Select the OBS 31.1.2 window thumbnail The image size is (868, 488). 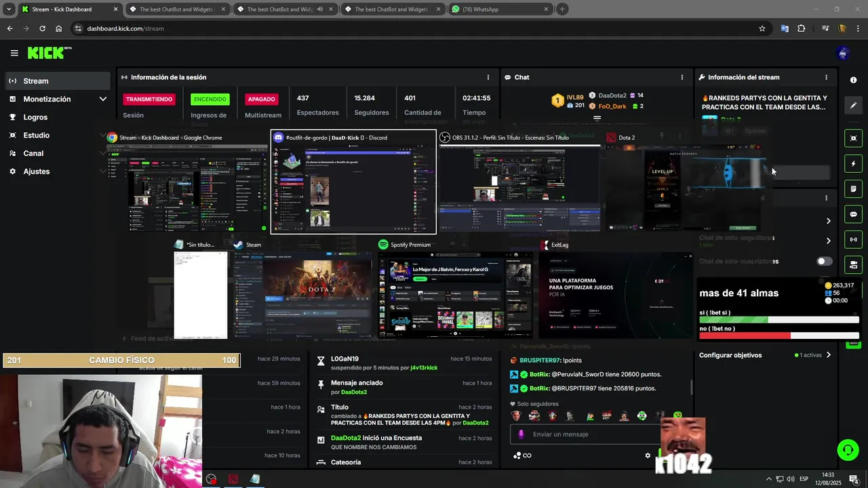(519, 182)
